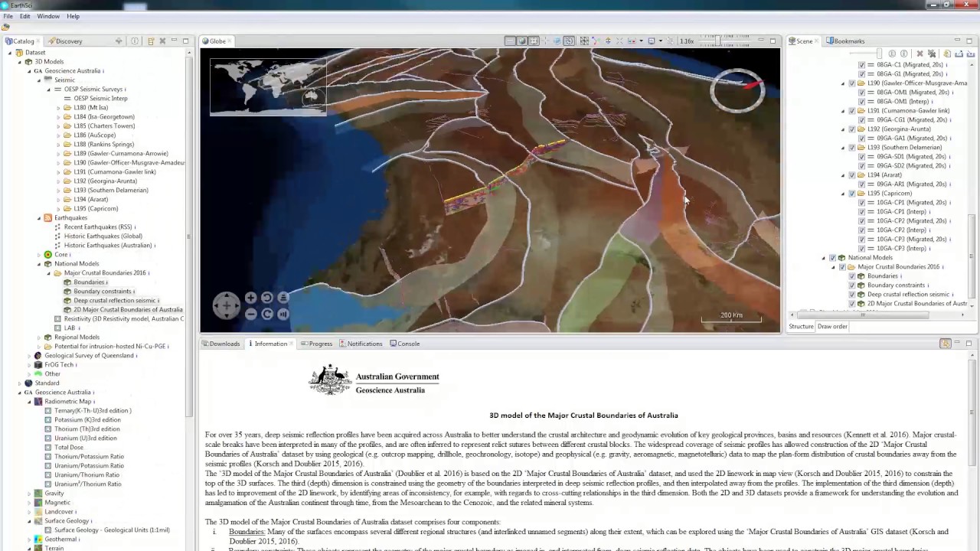Click the remove X icon in Catalog toolbar
The image size is (980, 551).
point(162,41)
